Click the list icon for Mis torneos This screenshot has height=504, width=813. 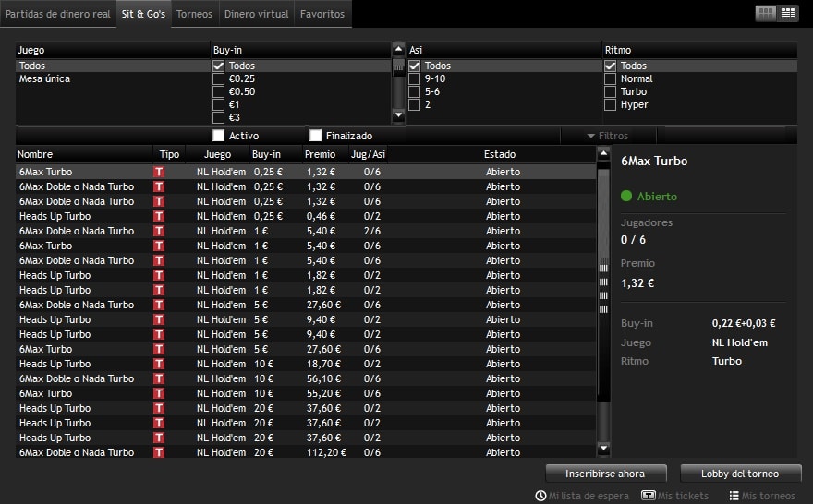click(x=734, y=496)
